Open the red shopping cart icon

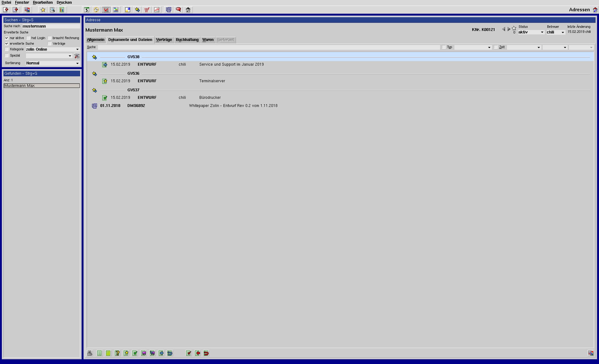click(x=147, y=10)
